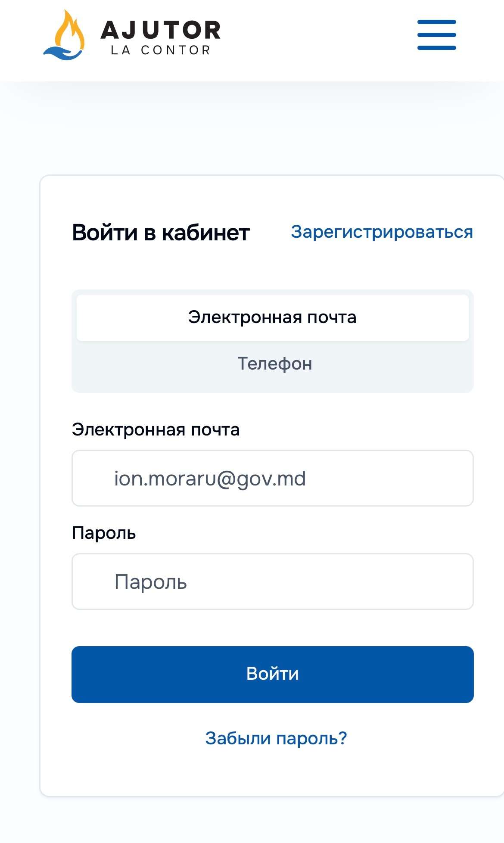
Task: Click the LA CONTOR logo tagline
Action: (x=160, y=50)
